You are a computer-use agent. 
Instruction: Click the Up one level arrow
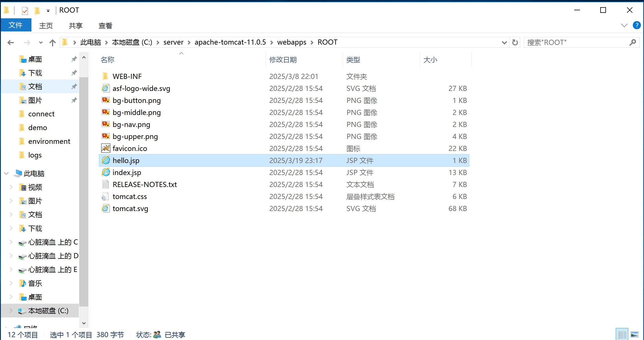coord(52,43)
